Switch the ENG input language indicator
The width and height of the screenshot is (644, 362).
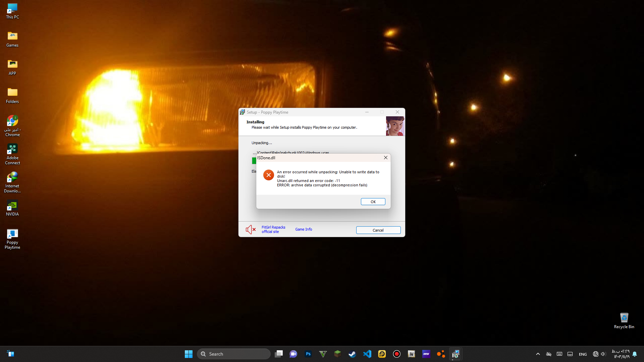(583, 354)
